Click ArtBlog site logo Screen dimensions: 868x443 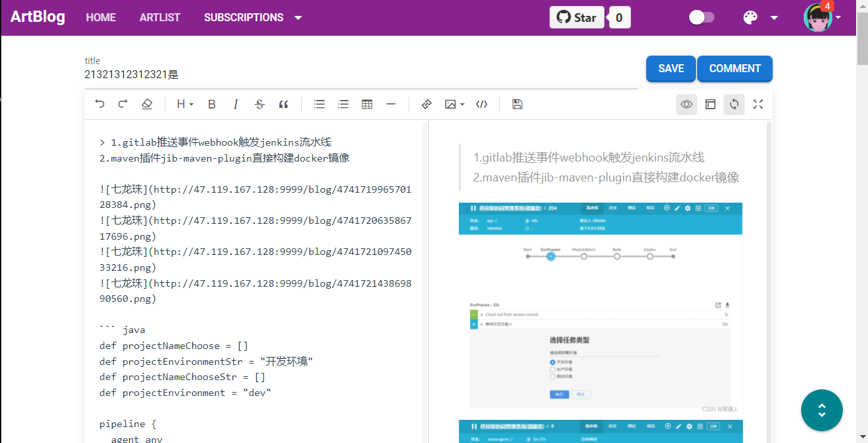38,17
